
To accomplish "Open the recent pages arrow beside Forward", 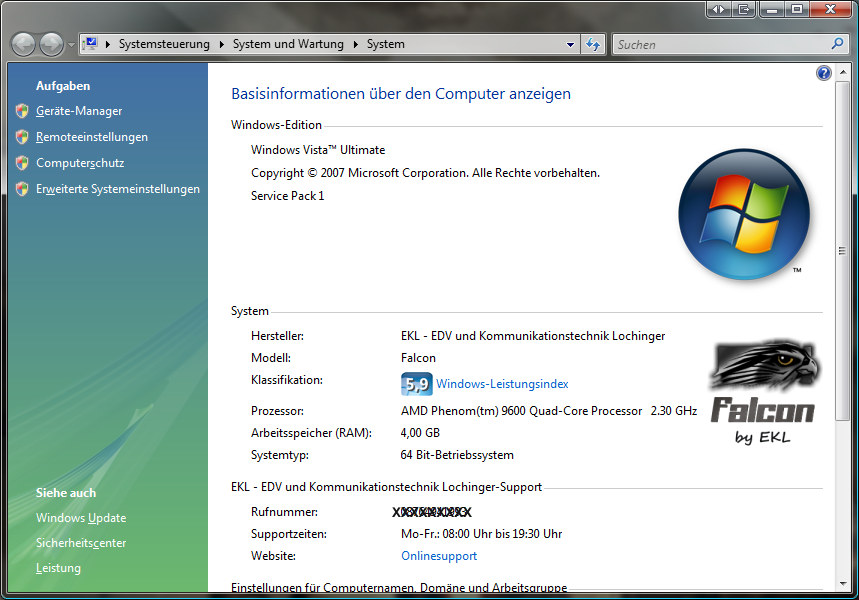I will tap(71, 44).
